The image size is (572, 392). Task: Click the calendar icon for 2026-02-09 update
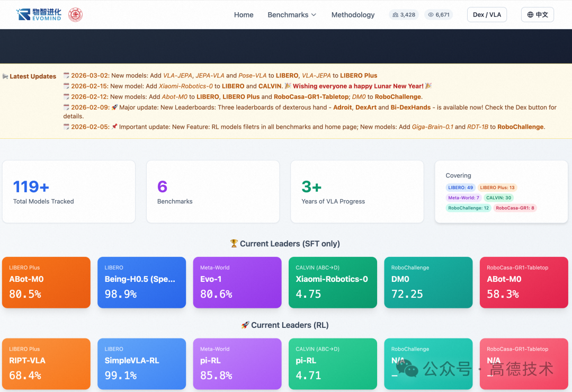(66, 108)
